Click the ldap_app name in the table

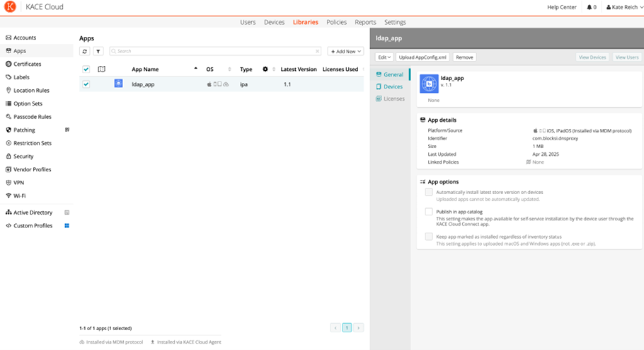[x=143, y=84]
